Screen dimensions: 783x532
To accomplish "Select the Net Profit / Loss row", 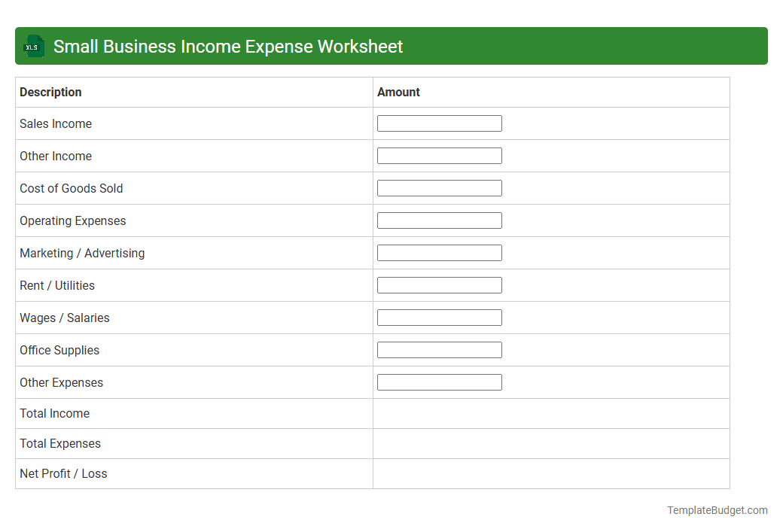I will click(62, 473).
